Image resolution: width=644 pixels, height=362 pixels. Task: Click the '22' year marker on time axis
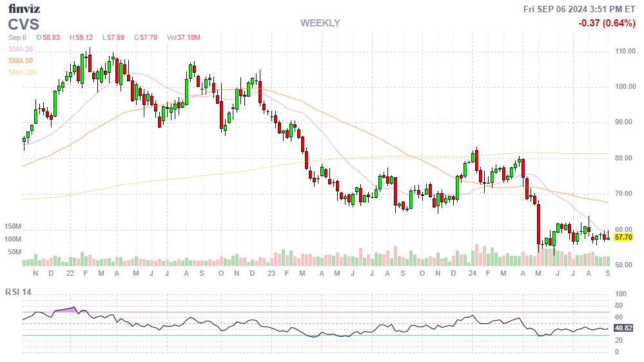pos(70,274)
